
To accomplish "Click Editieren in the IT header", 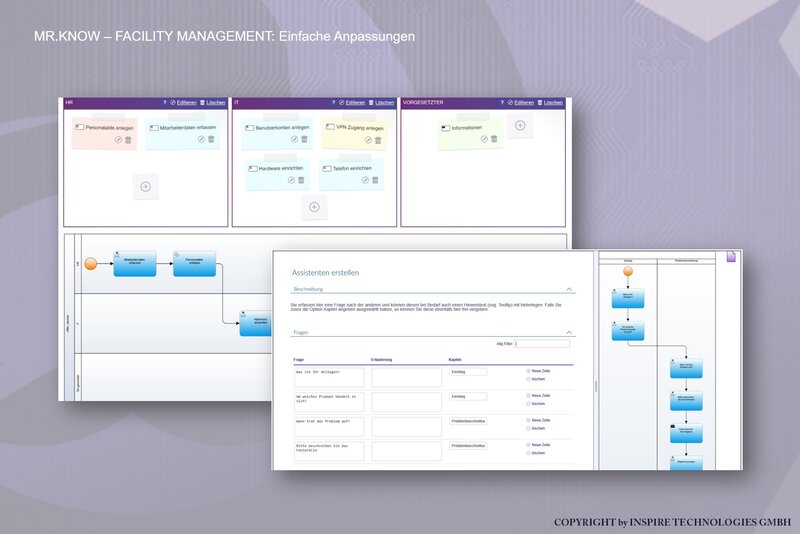I will [355, 103].
